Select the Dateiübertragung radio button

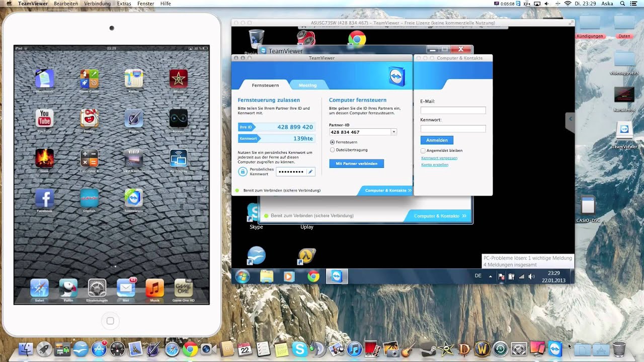point(332,150)
